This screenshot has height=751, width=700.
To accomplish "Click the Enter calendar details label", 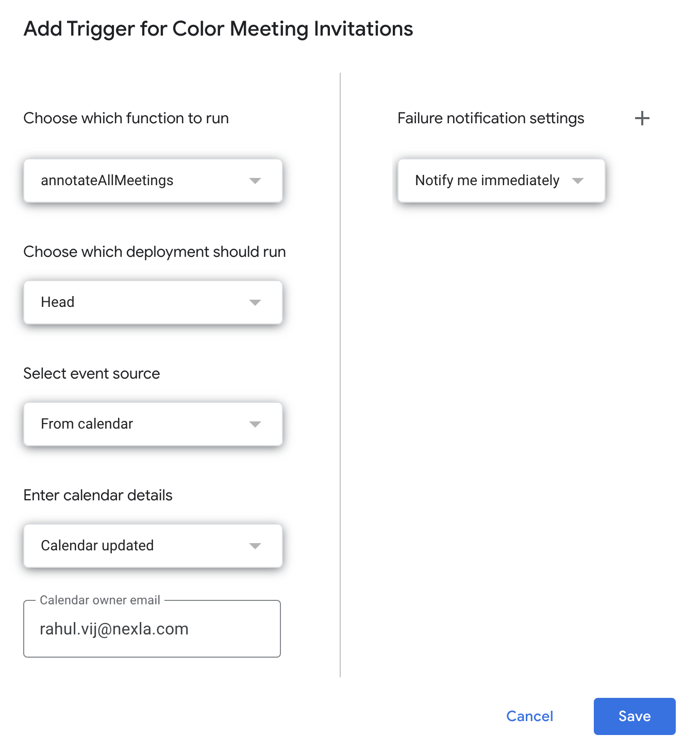I will tap(98, 495).
